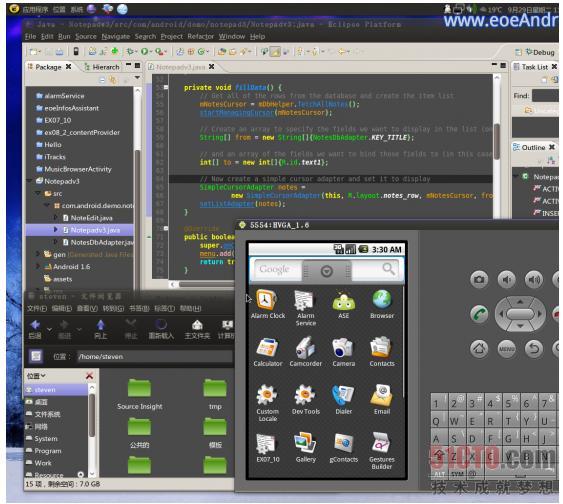Launch Dev Tools app in emulator
The image size is (563, 504).
click(x=306, y=400)
